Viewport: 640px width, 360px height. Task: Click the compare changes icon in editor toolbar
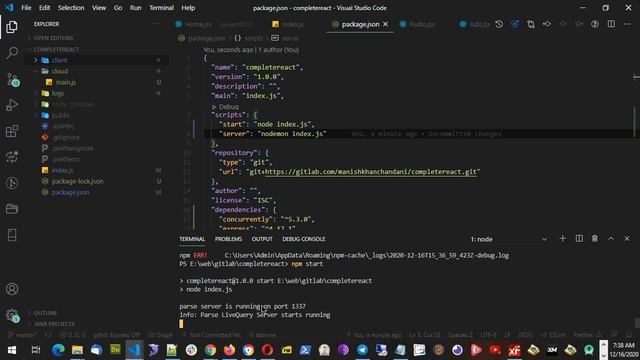point(531,24)
